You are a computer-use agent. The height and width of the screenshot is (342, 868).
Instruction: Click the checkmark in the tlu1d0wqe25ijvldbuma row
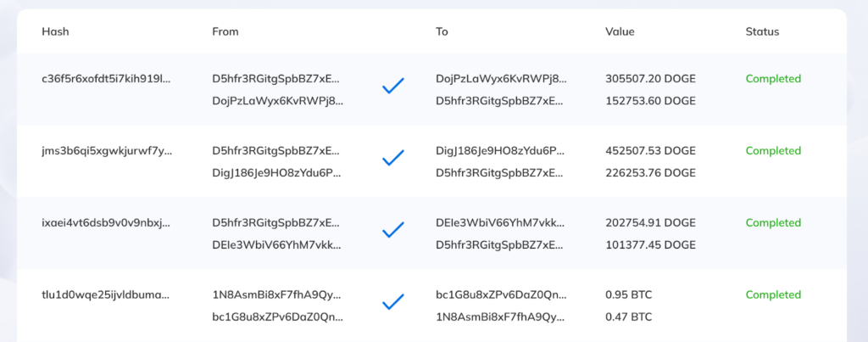point(392,302)
